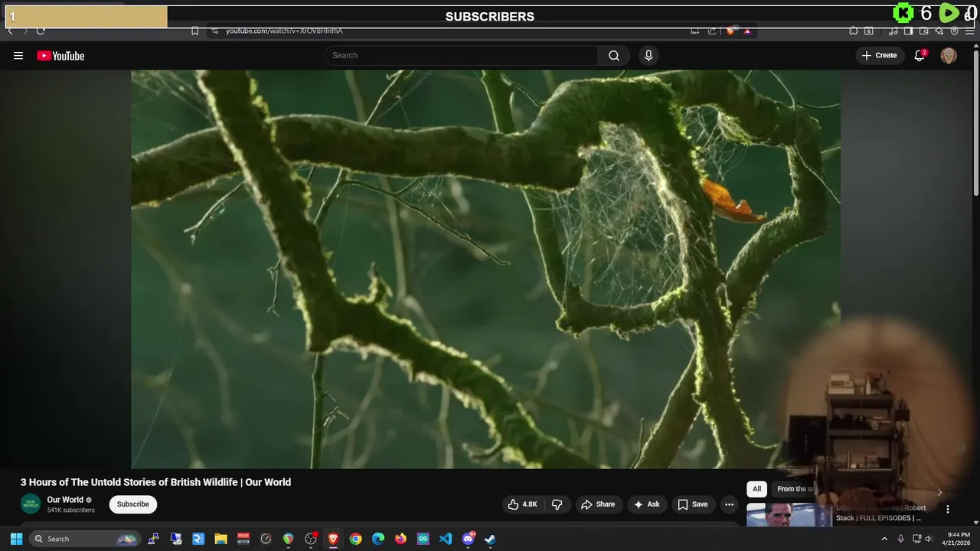This screenshot has height=551, width=980.
Task: Open more actions three-dot menu
Action: (x=729, y=504)
